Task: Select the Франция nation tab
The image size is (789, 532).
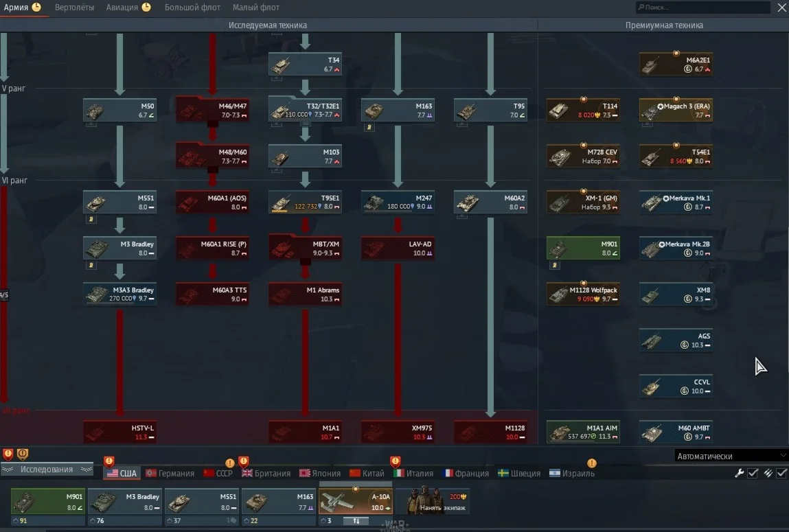Action: click(466, 473)
